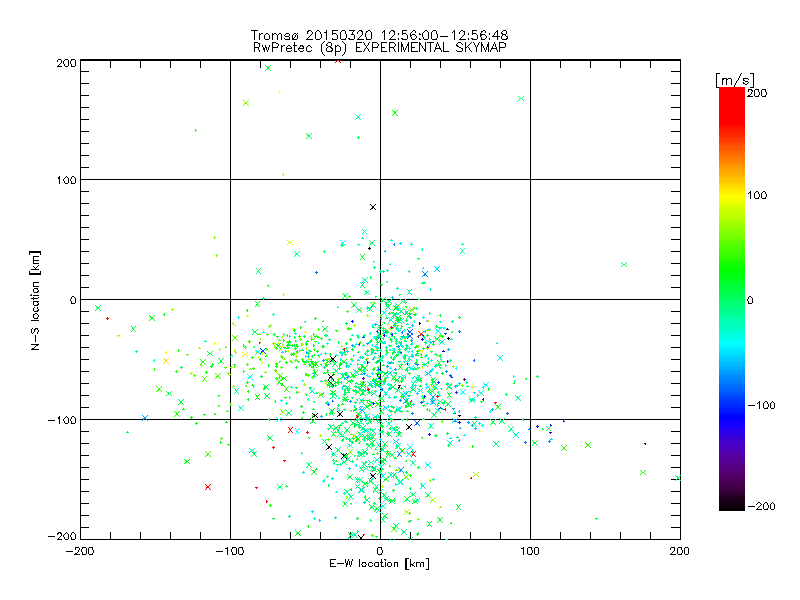This screenshot has width=800, height=600.
Task: Pick the yellow band of the velocity colorbar
Action: [732, 196]
